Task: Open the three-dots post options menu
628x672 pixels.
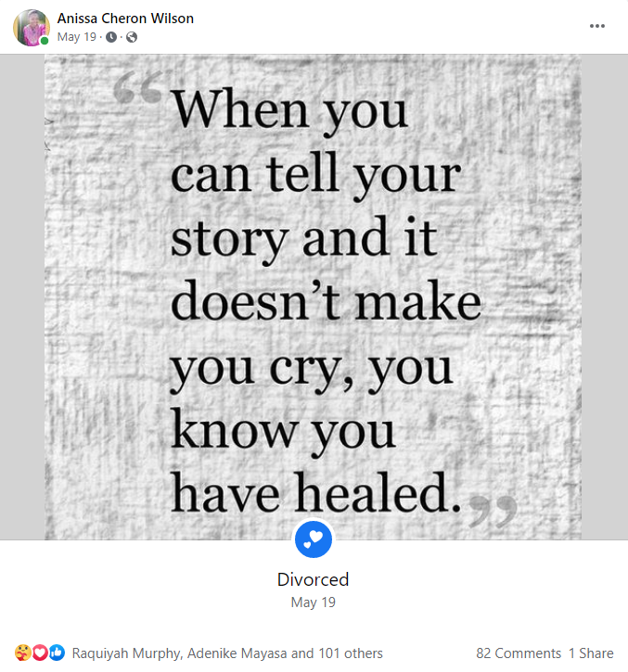Action: (x=596, y=26)
